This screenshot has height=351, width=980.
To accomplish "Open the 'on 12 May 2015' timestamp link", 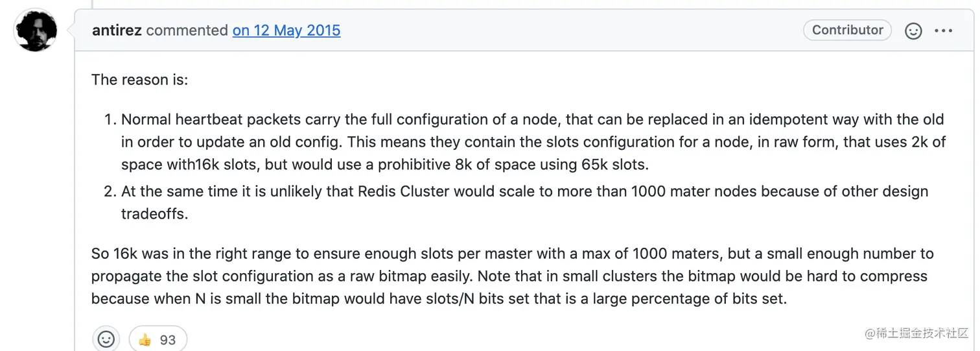I will point(286,30).
